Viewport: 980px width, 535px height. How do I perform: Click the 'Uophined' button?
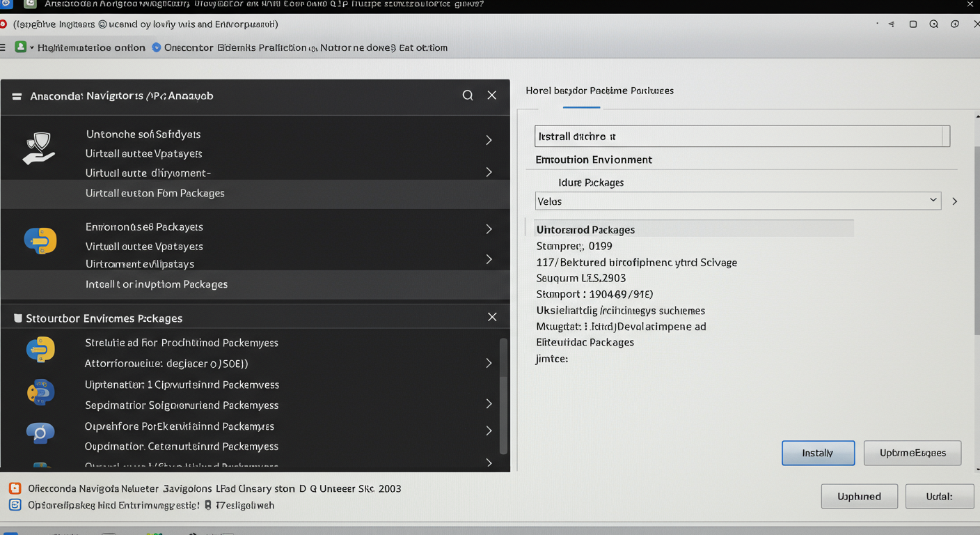[x=859, y=496]
